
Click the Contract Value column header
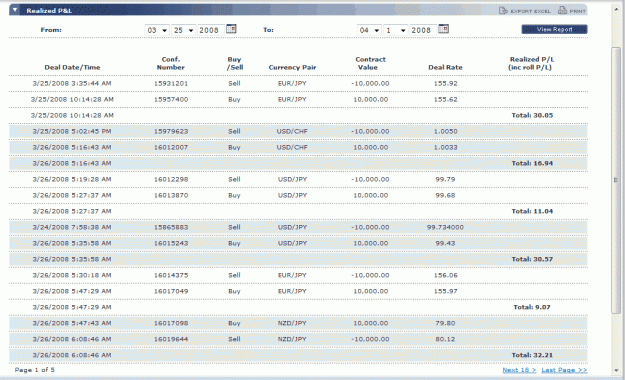click(370, 63)
